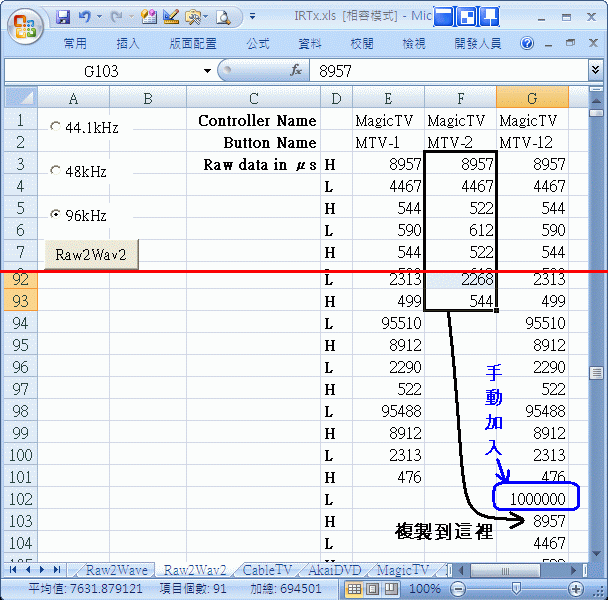608x600 pixels.
Task: Zoom out with the minus button
Action: pos(458,589)
